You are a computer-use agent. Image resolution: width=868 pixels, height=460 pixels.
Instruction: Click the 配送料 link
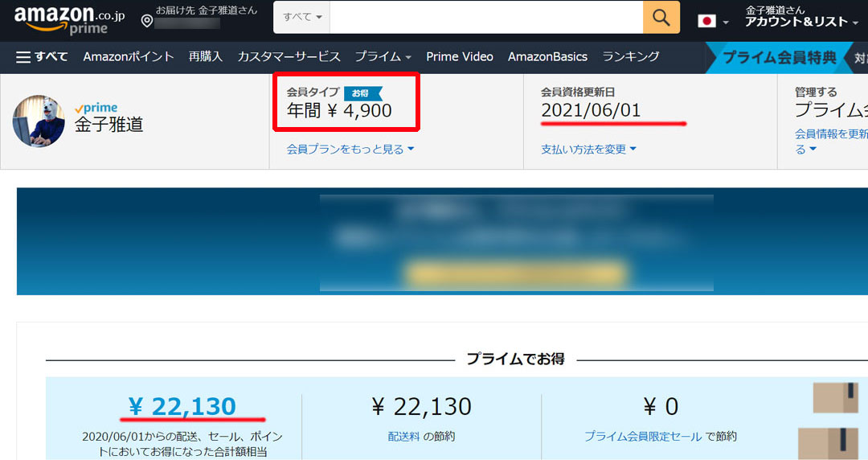click(403, 437)
